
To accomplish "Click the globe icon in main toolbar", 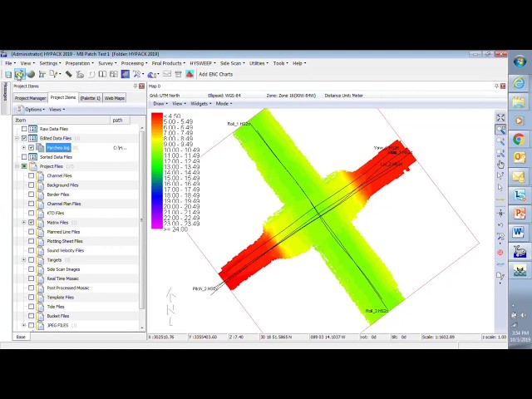I will tap(31, 74).
